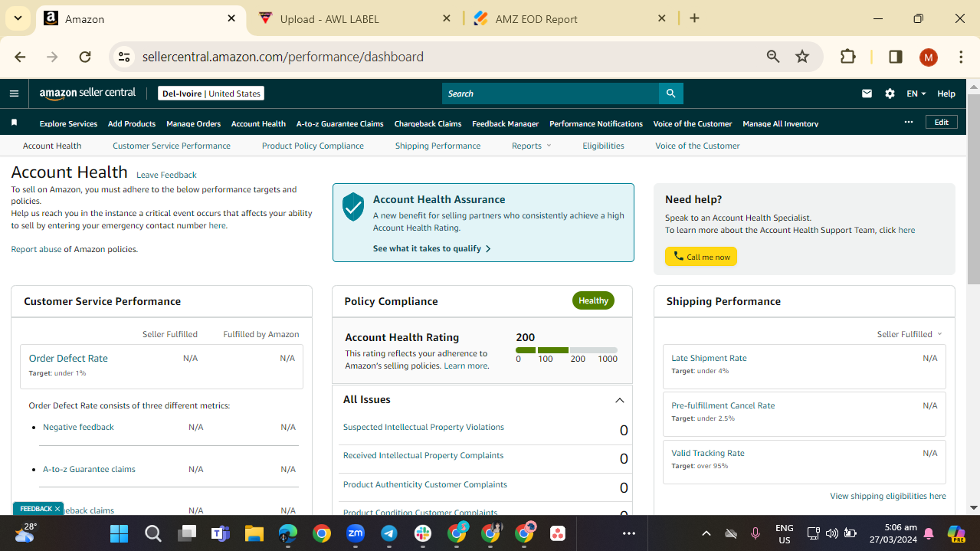The height and width of the screenshot is (551, 980).
Task: Open Manage Orders in the top menu
Action: point(193,123)
